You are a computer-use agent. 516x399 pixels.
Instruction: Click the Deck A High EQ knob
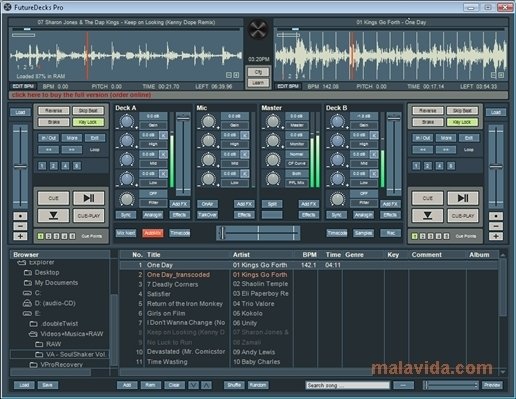coord(127,140)
